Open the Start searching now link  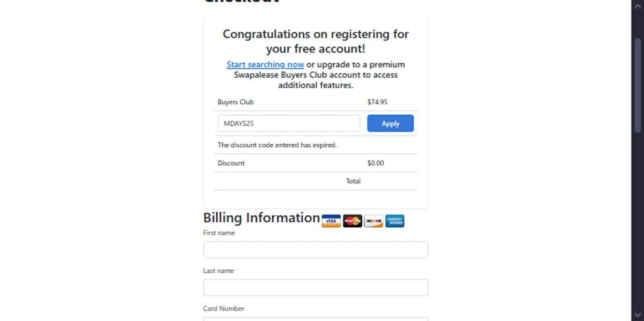tap(265, 64)
